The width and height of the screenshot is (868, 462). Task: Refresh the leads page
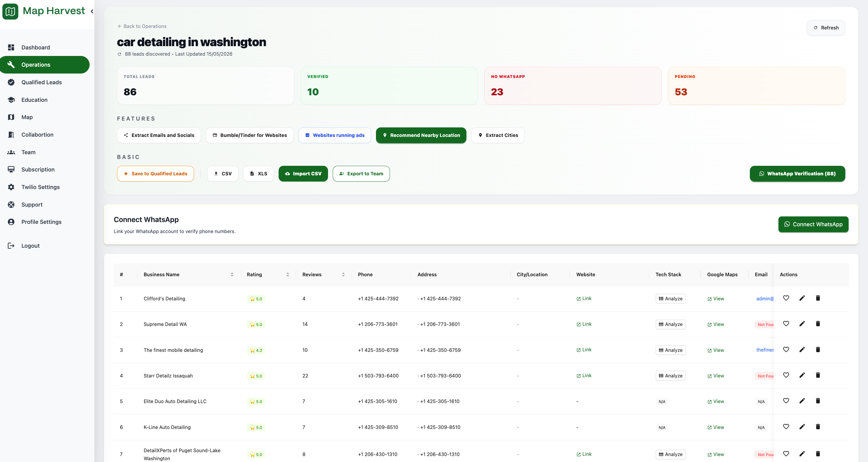point(825,28)
